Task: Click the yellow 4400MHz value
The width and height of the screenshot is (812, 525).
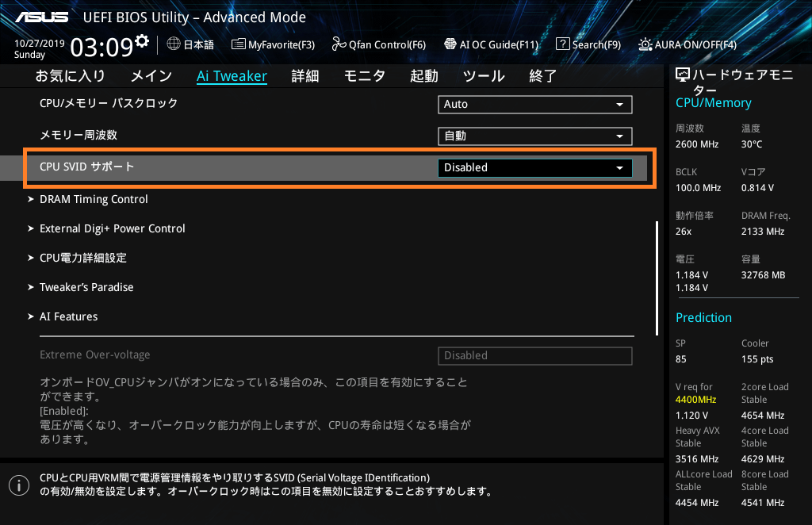Action: tap(695, 400)
